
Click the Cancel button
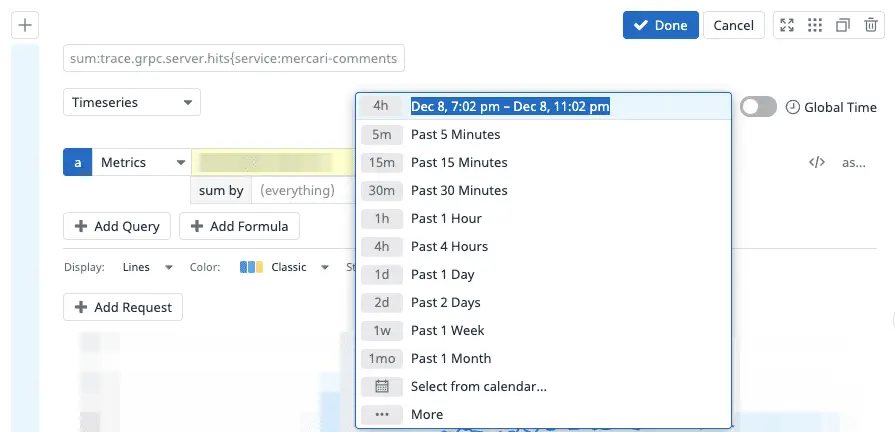(x=733, y=25)
